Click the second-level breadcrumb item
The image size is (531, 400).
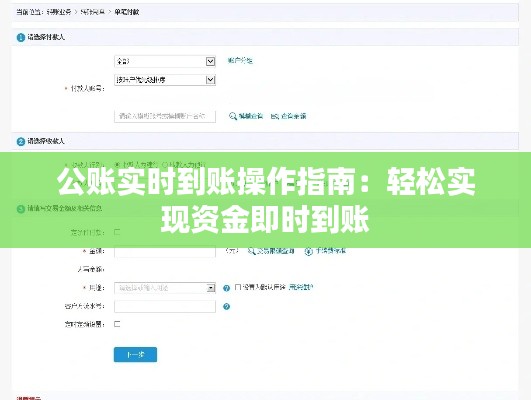tap(92, 12)
